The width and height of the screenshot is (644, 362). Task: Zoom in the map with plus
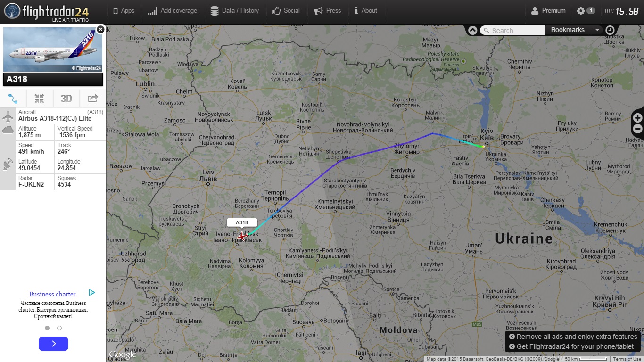(637, 118)
